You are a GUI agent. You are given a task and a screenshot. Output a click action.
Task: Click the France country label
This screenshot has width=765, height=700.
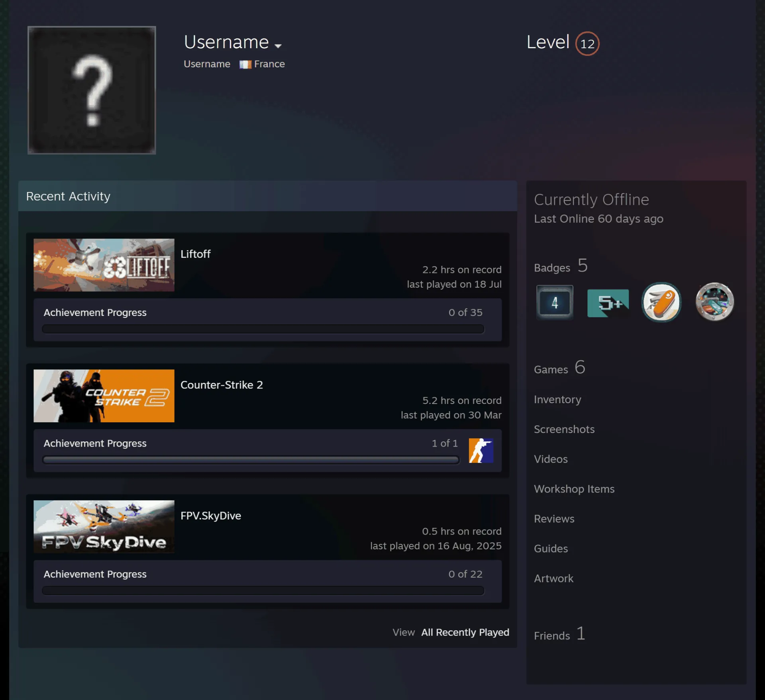pyautogui.click(x=269, y=64)
